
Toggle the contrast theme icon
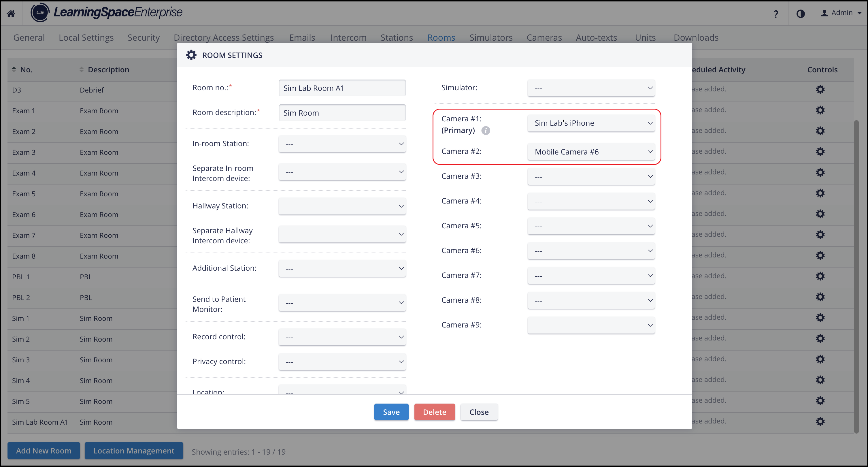click(x=801, y=14)
